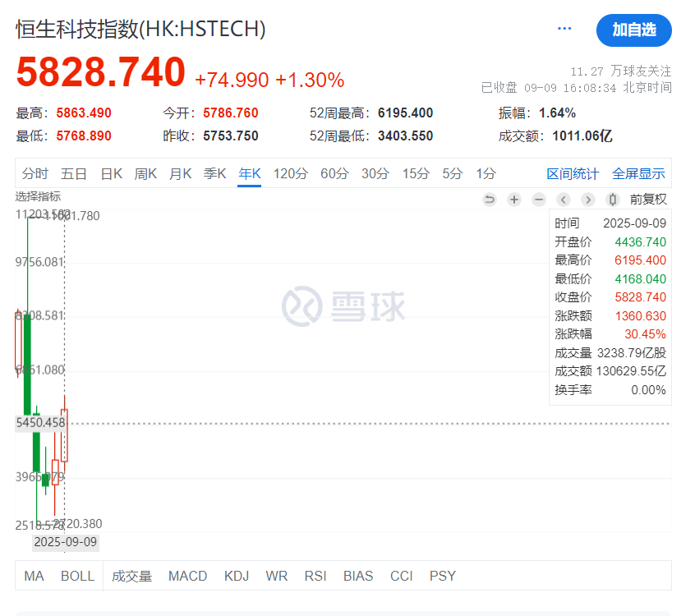Click the 2025 yearly candlestick on chart
The height and width of the screenshot is (616, 695).
[64, 435]
